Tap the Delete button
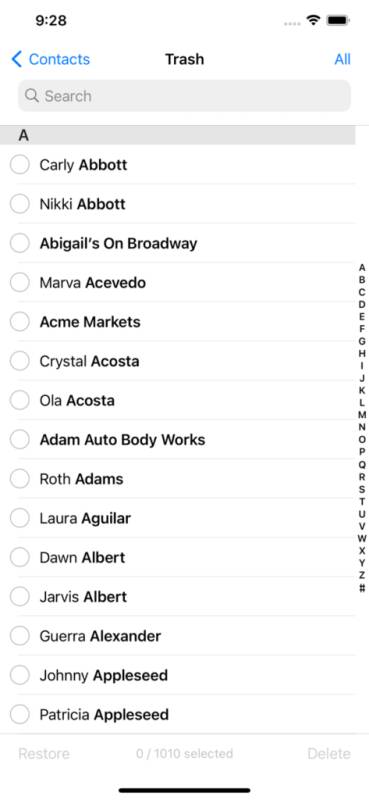 (x=329, y=754)
